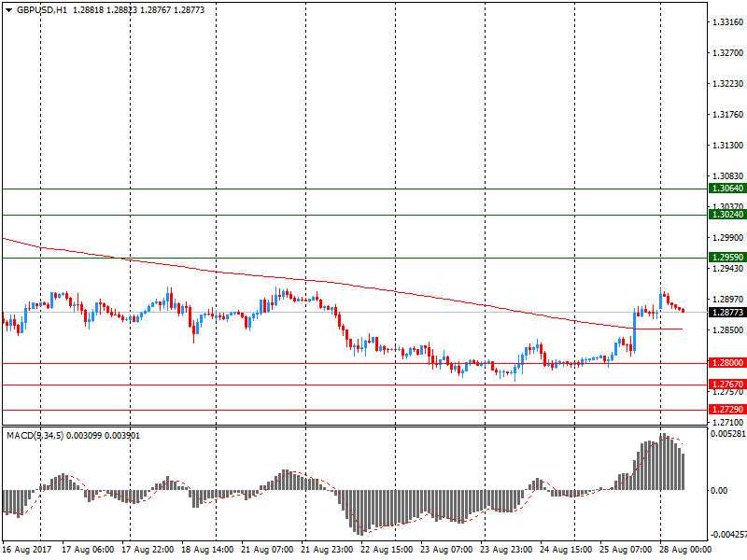Click the 22 Aug 15:00 time label

tap(387, 550)
